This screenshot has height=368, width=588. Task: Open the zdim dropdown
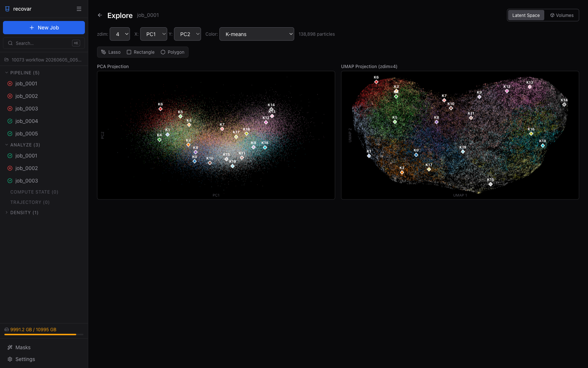click(x=120, y=34)
